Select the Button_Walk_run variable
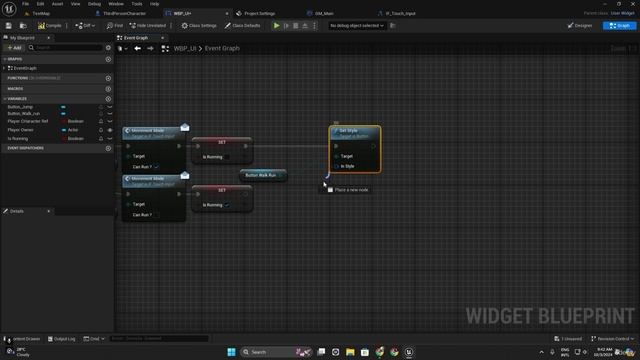The image size is (640, 360). click(24, 113)
